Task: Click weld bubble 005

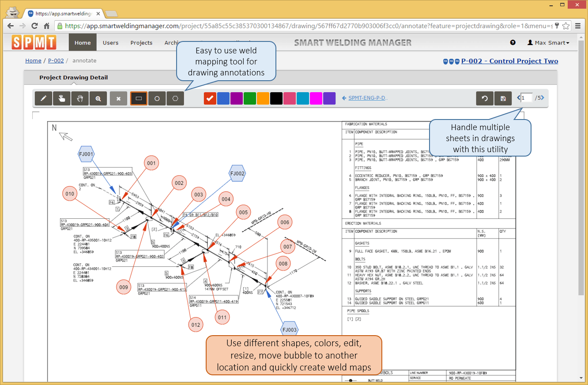Action: 243,213
